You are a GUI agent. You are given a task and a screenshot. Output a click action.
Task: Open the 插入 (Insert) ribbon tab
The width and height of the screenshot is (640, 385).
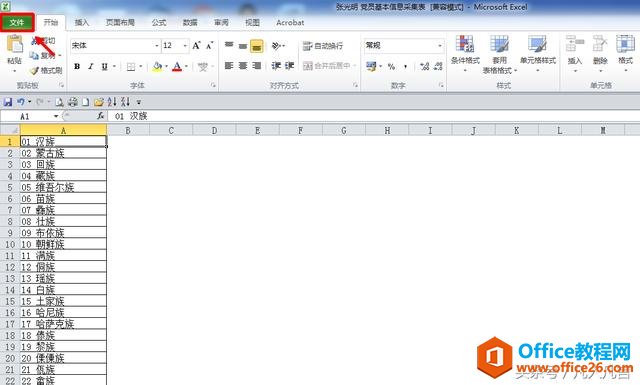(x=82, y=22)
